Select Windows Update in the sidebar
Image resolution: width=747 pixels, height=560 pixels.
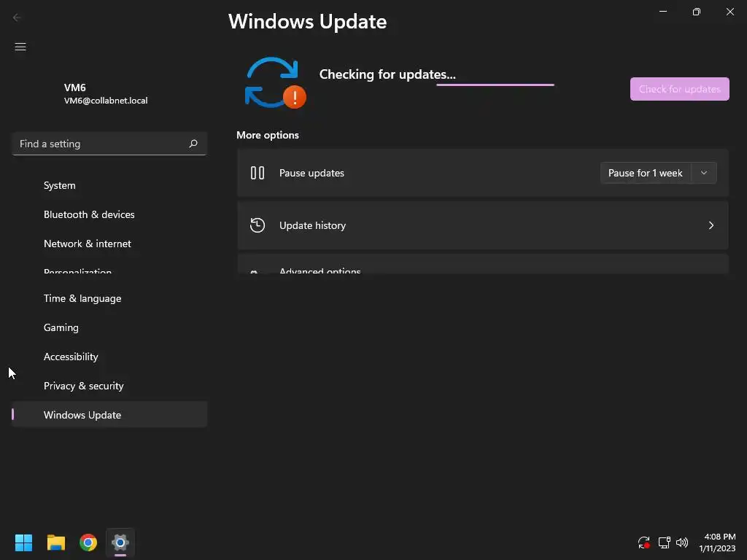109,415
